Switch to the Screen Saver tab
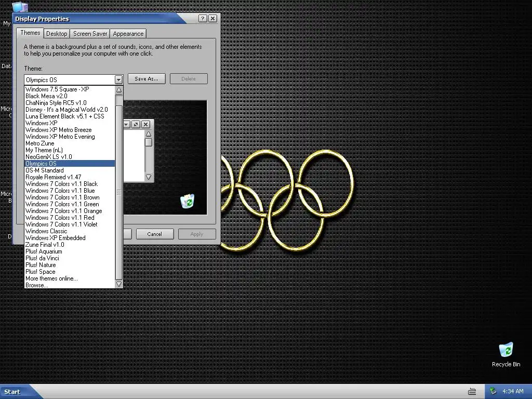 90,34
